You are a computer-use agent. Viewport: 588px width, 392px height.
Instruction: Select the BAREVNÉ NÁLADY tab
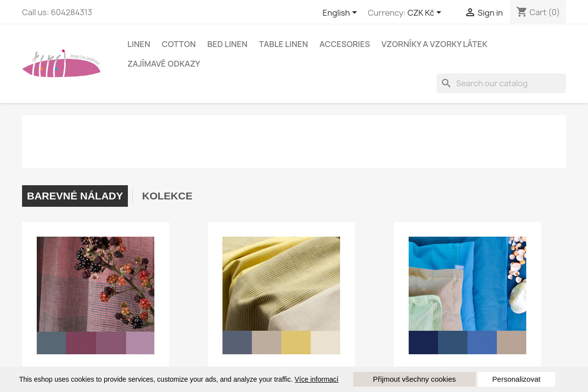coord(75,196)
